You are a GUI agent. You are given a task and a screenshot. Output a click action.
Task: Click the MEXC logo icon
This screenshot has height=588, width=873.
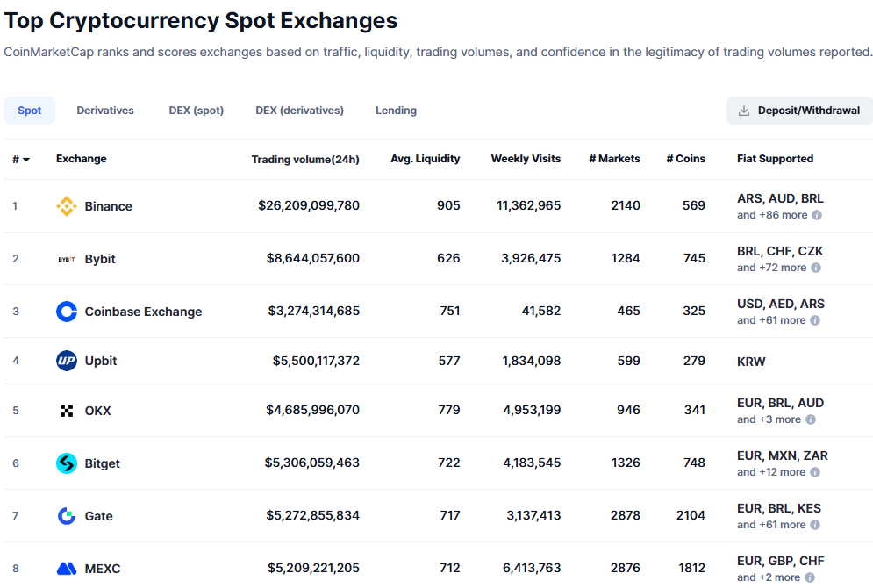click(67, 569)
